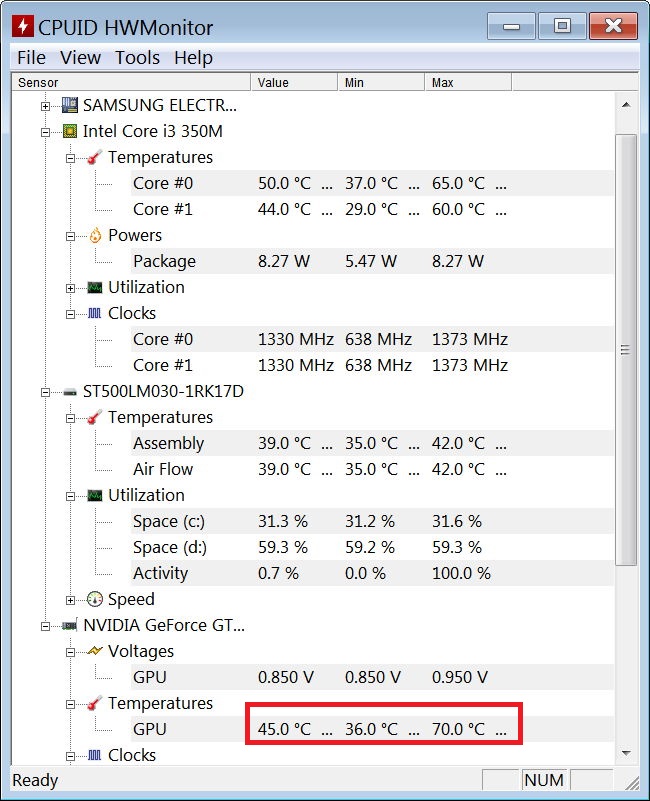Collapse the ST500LM030-1RK17D drive node
Image resolution: width=650 pixels, height=801 pixels.
click(x=45, y=392)
